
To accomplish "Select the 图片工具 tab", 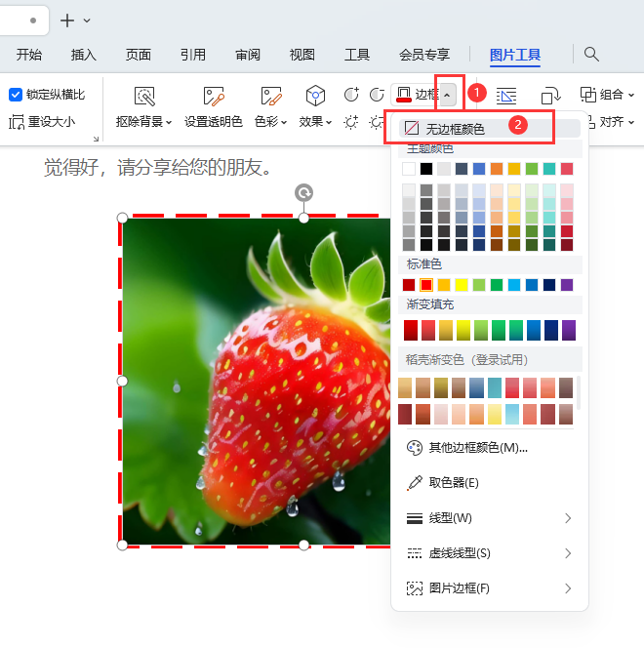I will 515,55.
